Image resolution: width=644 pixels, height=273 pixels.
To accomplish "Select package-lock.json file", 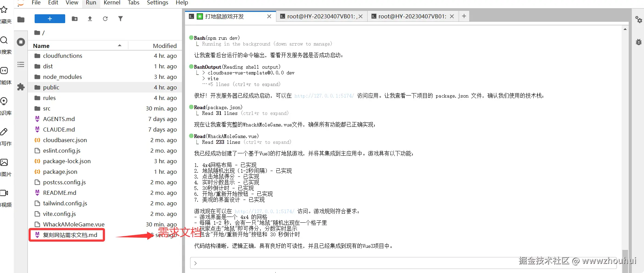I will point(105,161).
